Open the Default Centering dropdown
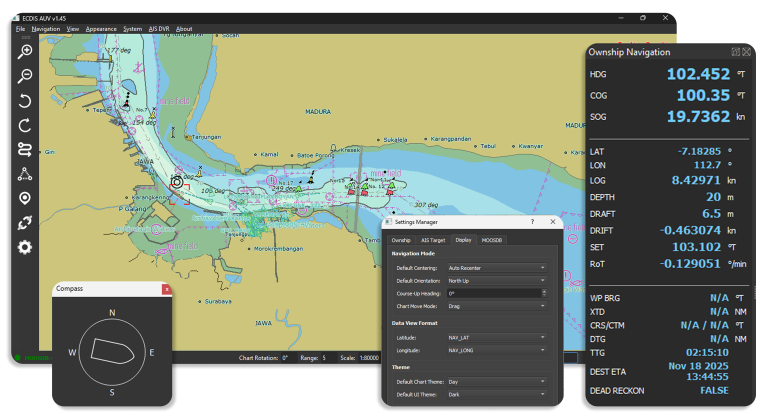 (497, 268)
